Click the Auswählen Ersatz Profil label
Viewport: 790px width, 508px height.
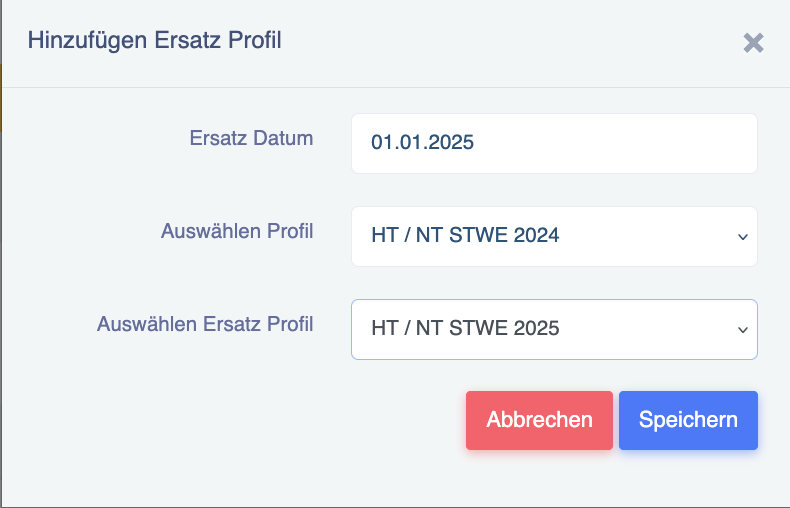205,324
